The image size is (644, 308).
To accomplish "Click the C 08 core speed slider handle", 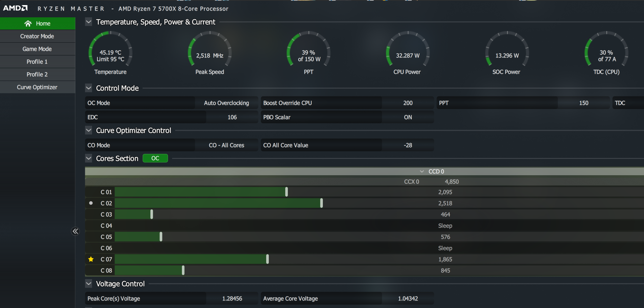I will click(183, 270).
